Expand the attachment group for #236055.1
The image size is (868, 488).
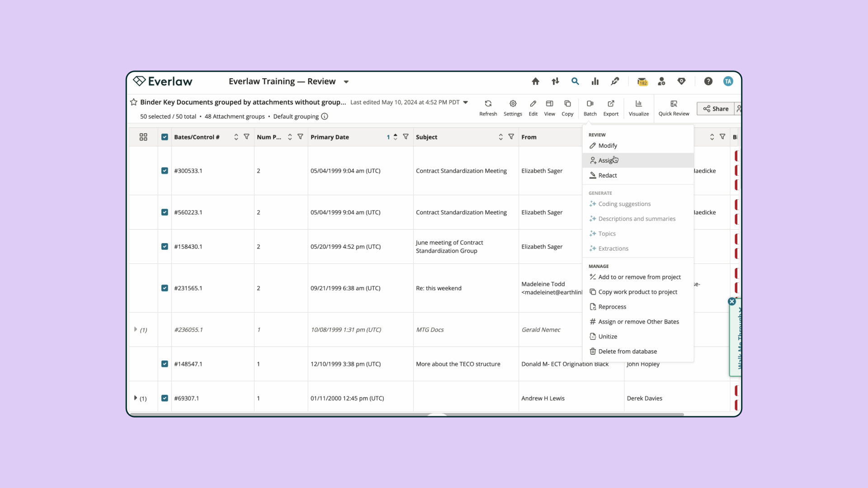[135, 329]
